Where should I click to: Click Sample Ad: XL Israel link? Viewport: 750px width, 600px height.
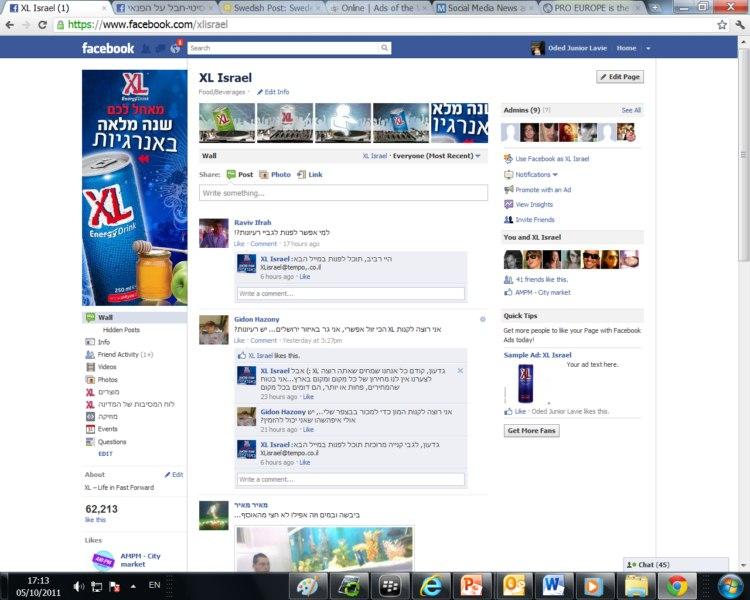(538, 355)
